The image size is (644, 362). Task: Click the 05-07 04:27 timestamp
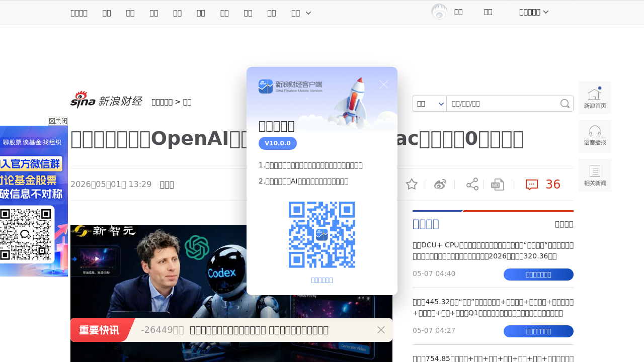[x=434, y=331]
